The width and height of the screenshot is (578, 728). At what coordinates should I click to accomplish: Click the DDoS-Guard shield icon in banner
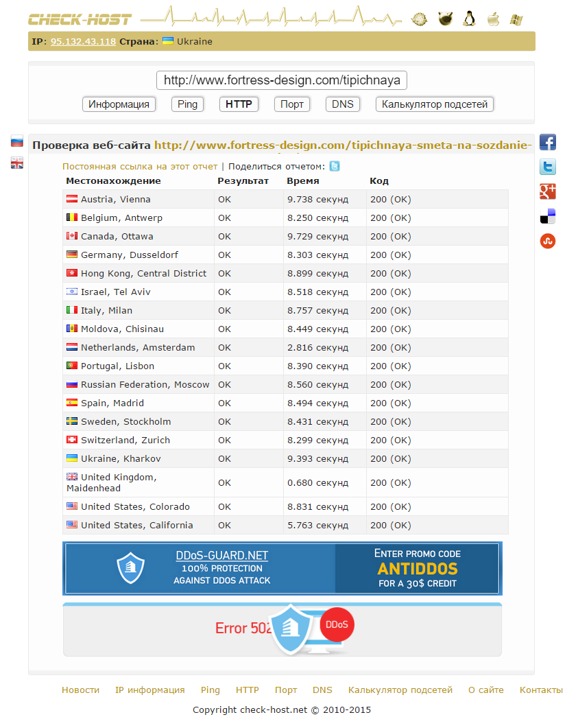tap(130, 568)
